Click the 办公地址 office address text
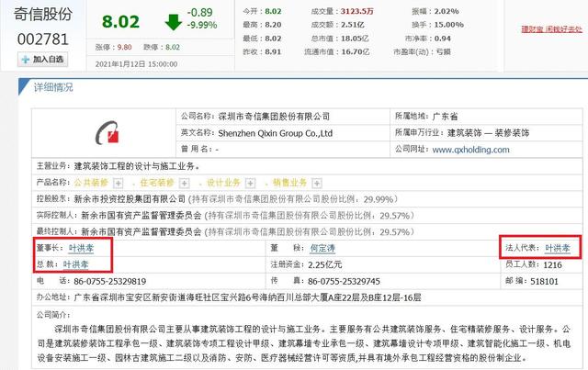This screenshot has width=588, height=370. (x=247, y=297)
